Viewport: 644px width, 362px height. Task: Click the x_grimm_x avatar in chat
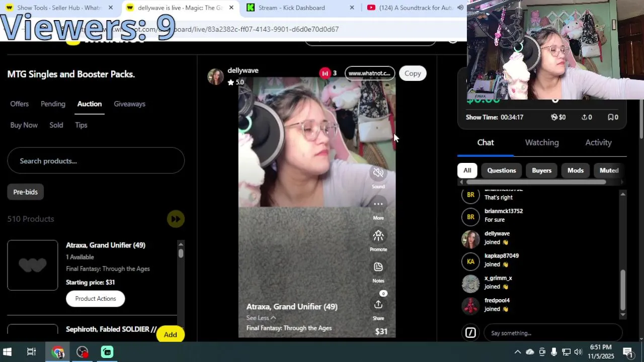tap(470, 284)
